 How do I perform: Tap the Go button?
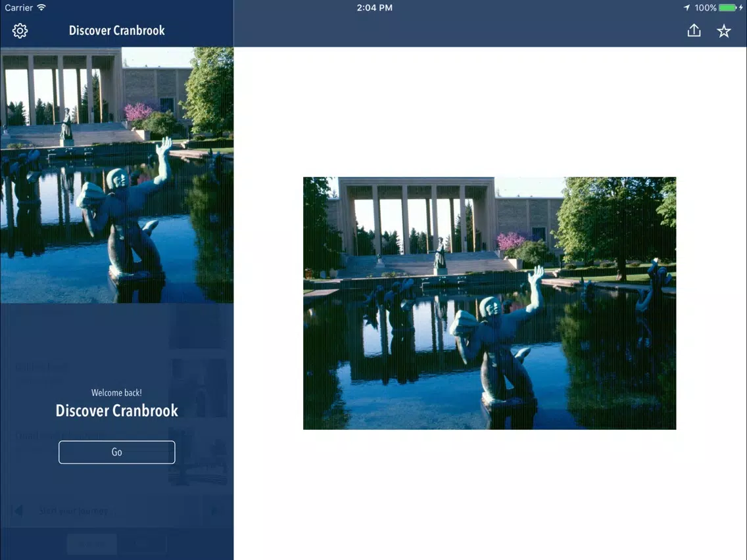117,452
